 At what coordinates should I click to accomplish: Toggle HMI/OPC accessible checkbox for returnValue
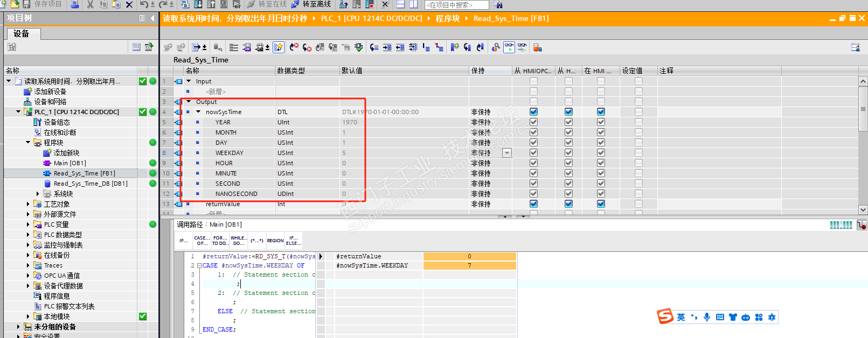[x=533, y=204]
